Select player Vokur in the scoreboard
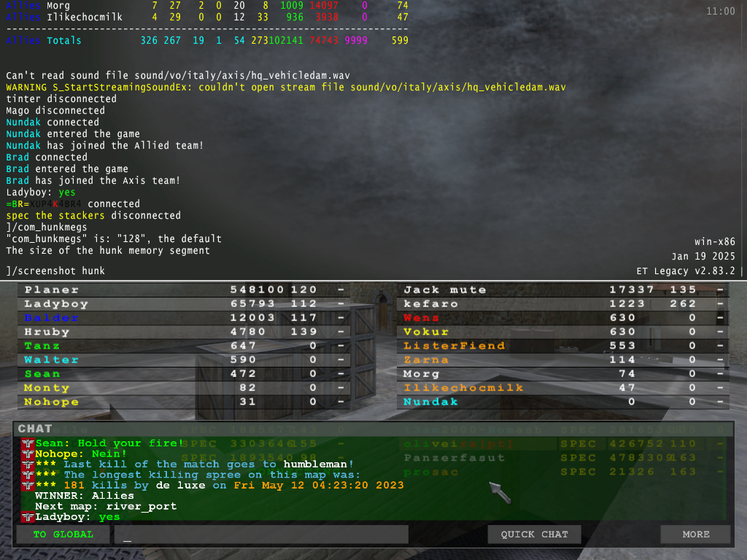Image resolution: width=747 pixels, height=560 pixels. tap(562, 332)
